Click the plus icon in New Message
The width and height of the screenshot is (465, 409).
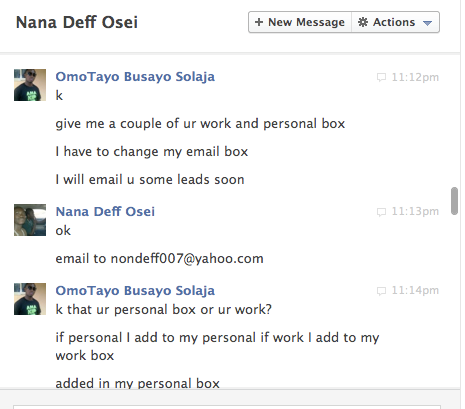(x=259, y=22)
